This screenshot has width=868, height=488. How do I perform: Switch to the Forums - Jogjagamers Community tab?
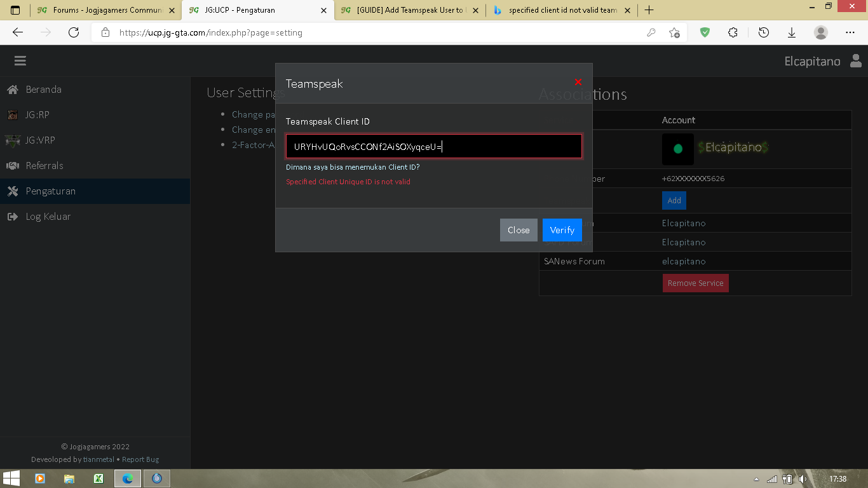[x=105, y=10]
